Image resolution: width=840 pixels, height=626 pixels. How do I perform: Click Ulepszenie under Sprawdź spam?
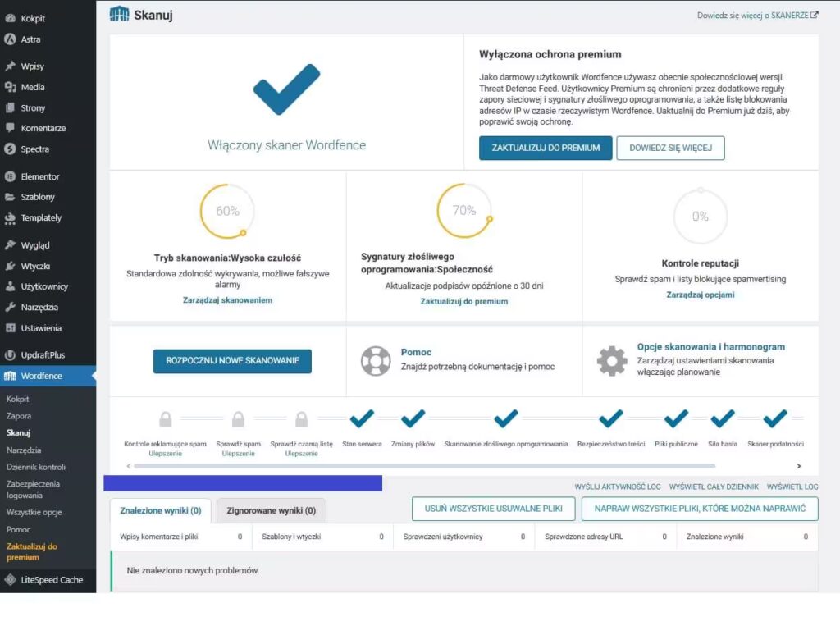tap(238, 454)
